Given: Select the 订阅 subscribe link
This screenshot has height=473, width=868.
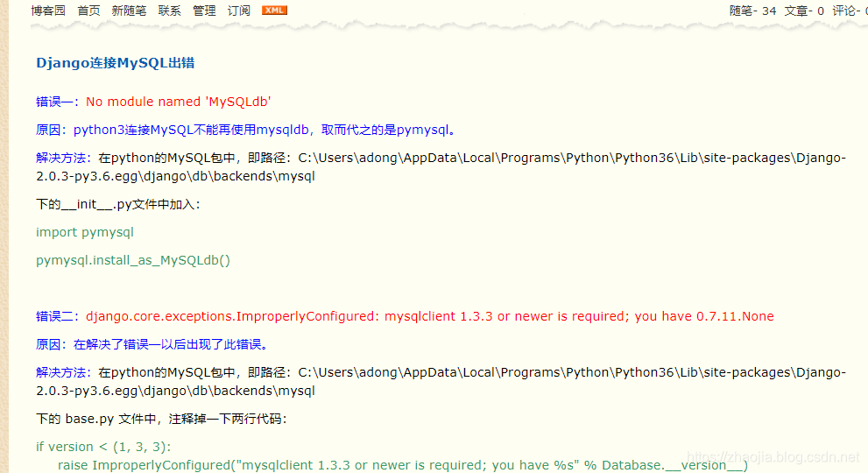Looking at the screenshot, I should click(239, 11).
